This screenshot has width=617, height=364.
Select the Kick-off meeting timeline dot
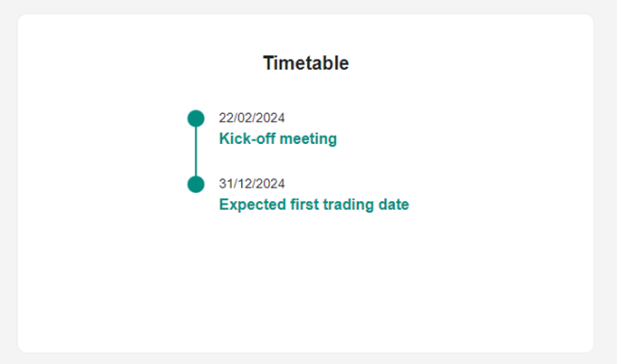coord(196,119)
